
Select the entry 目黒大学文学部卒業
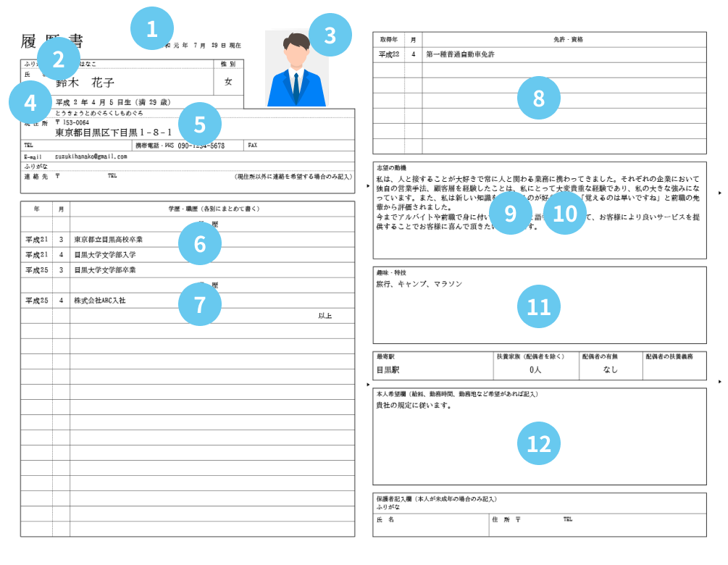pyautogui.click(x=105, y=270)
